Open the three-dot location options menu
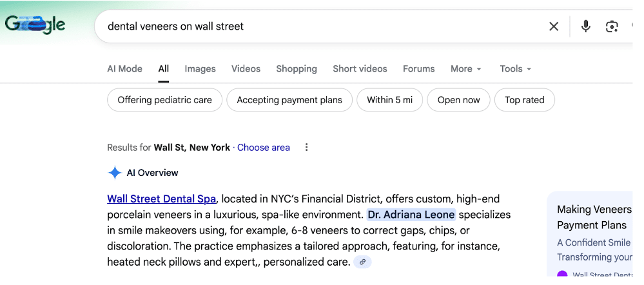This screenshot has height=285, width=644. click(306, 148)
